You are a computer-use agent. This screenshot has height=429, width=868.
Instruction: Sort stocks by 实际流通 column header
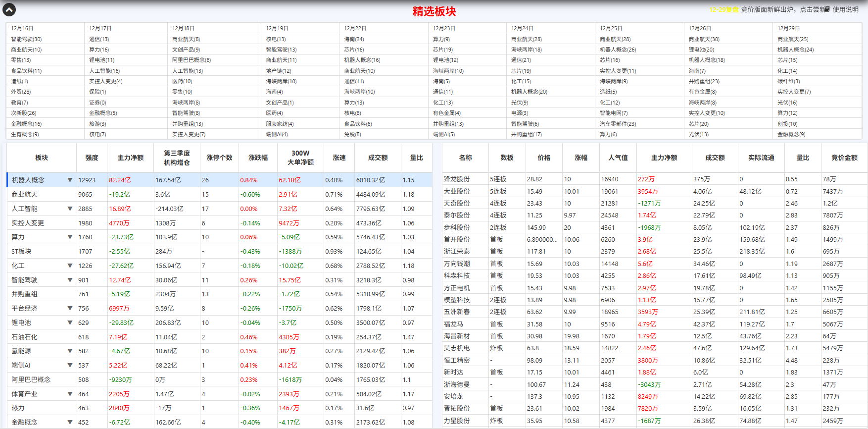pyautogui.click(x=761, y=158)
